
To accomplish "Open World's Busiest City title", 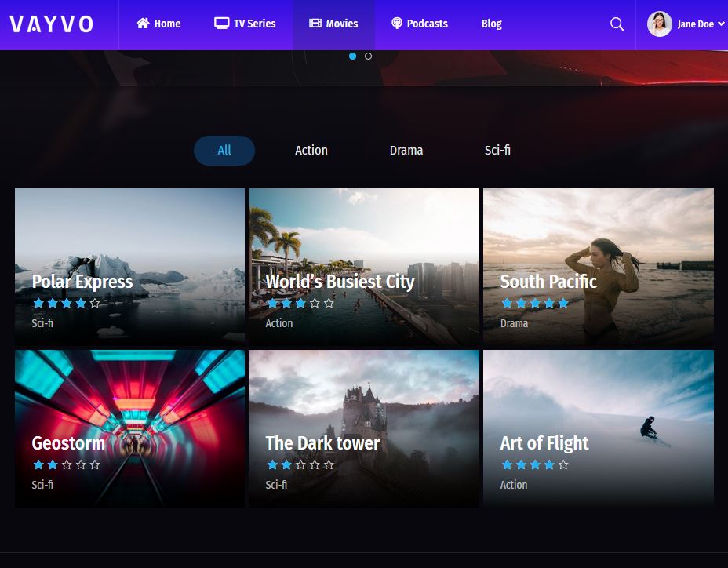I will [x=340, y=282].
